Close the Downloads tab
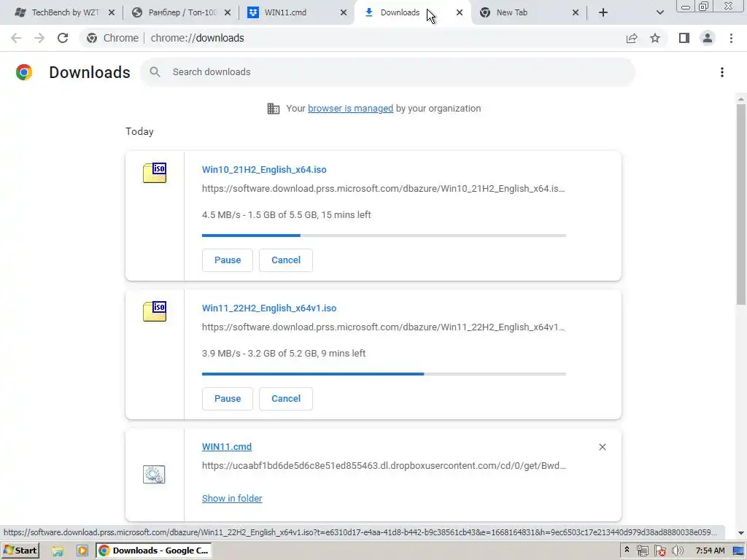The height and width of the screenshot is (560, 747). (460, 12)
